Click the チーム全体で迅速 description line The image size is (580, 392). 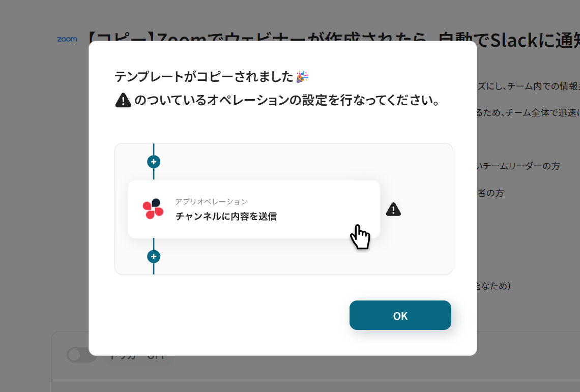coord(529,113)
